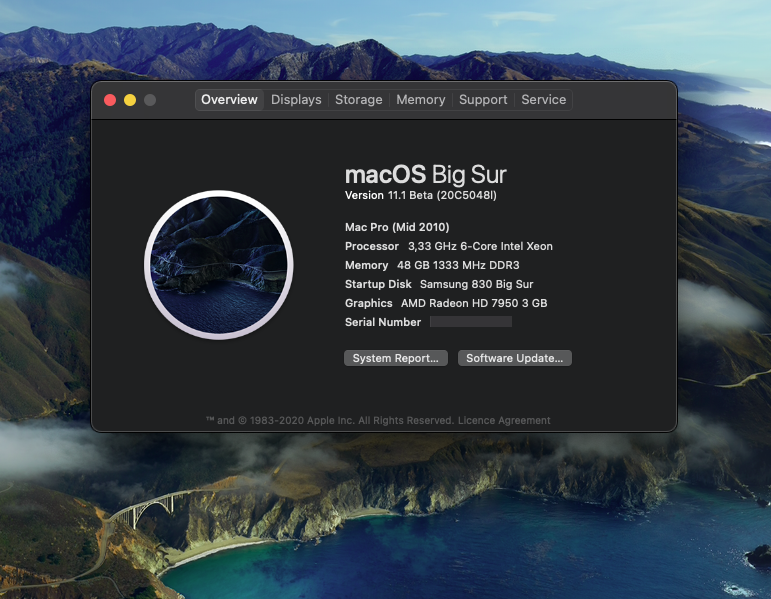
Task: Click the Software Update... button
Action: coord(515,358)
